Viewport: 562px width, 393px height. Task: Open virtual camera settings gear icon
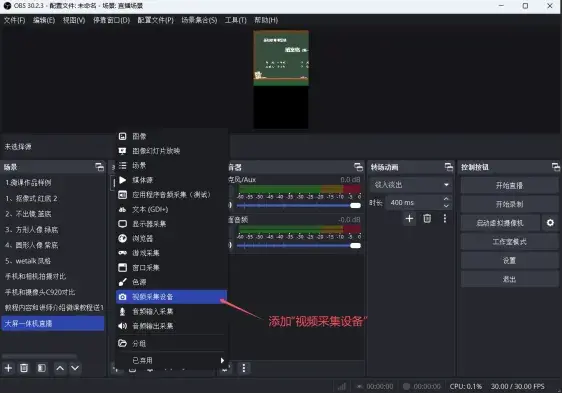click(x=550, y=223)
